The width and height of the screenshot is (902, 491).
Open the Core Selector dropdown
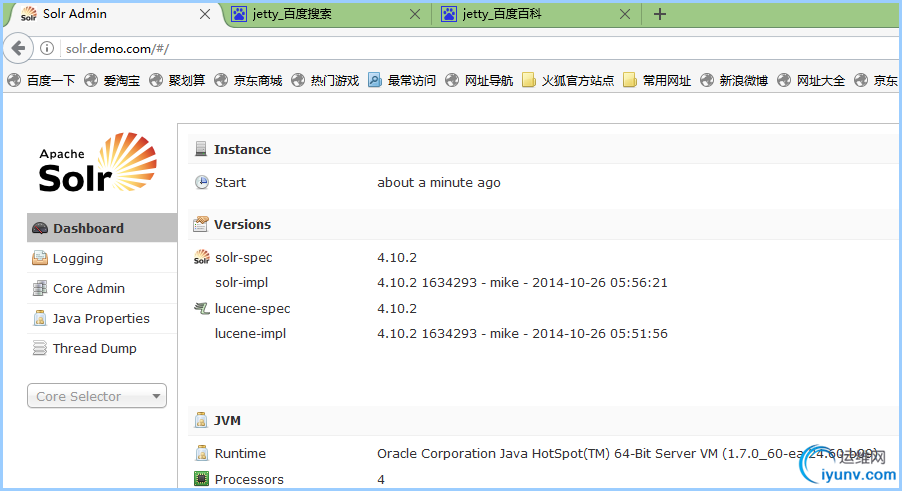point(97,396)
